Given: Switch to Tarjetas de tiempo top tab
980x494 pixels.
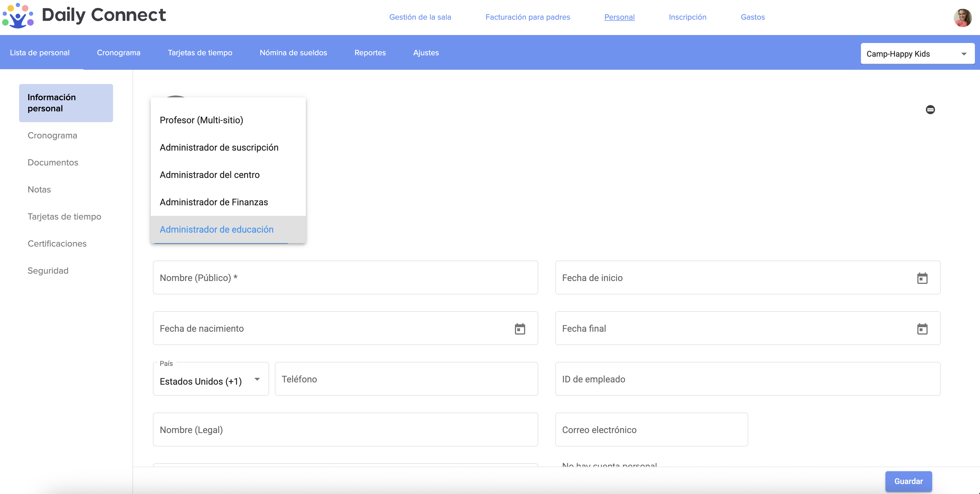Looking at the screenshot, I should pyautogui.click(x=200, y=52).
